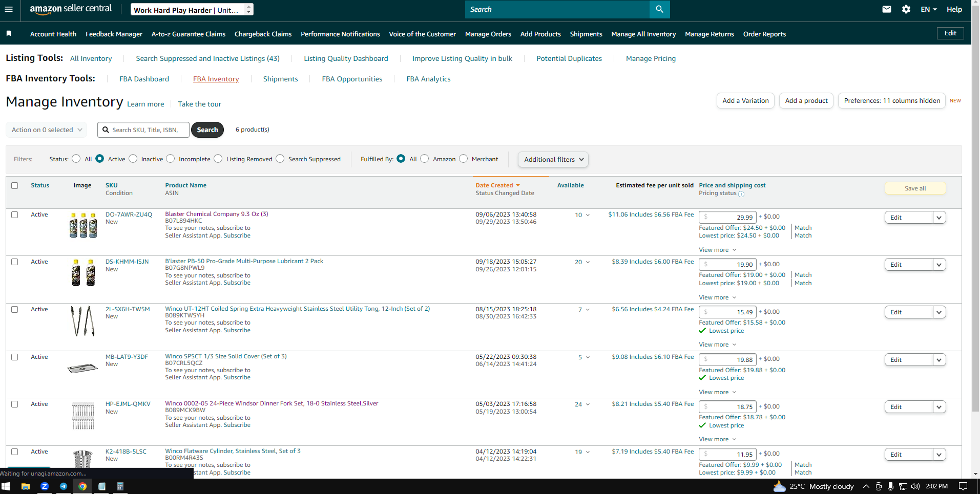Choose Fulfilled By Amazon radio button
Viewport: 980px width, 494px height.
click(425, 159)
